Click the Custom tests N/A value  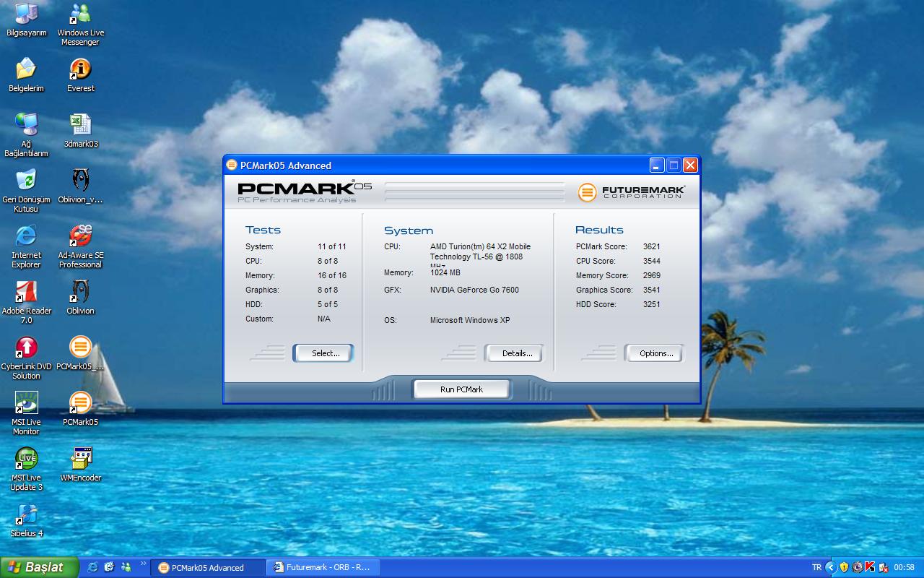324,319
